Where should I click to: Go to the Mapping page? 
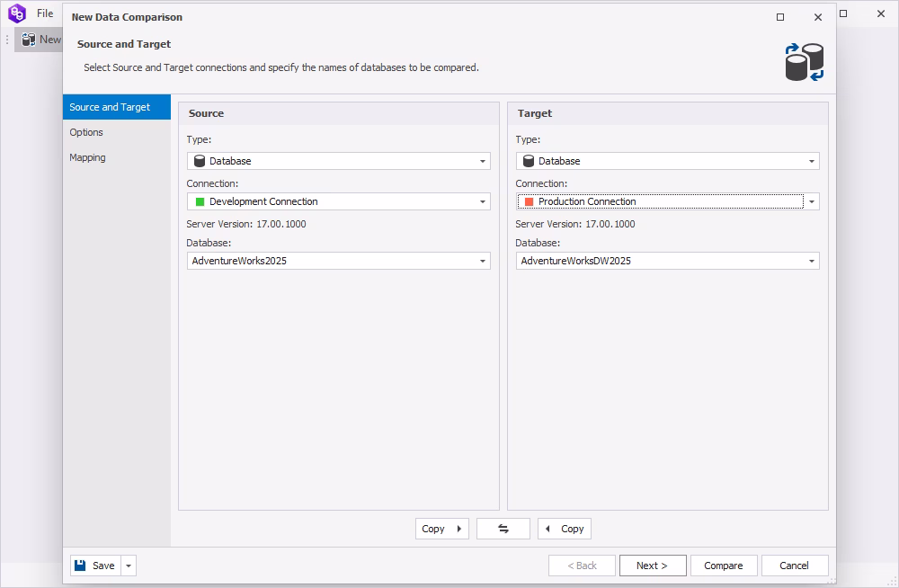(x=116, y=157)
